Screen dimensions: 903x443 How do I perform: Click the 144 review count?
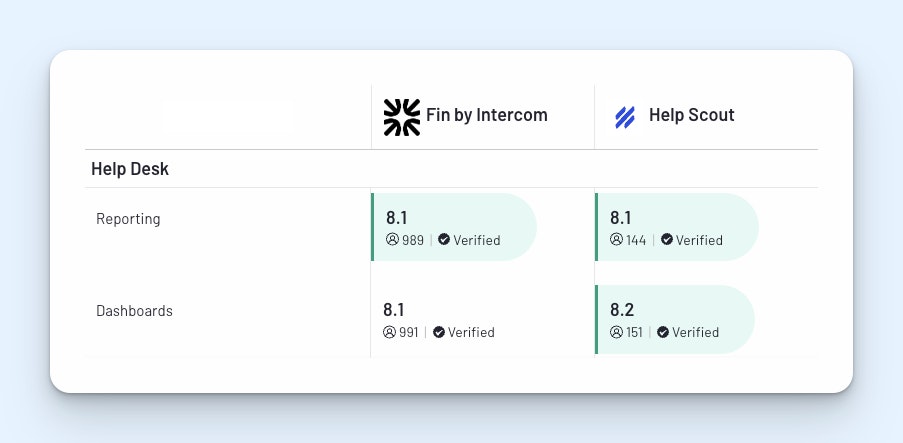tap(636, 240)
